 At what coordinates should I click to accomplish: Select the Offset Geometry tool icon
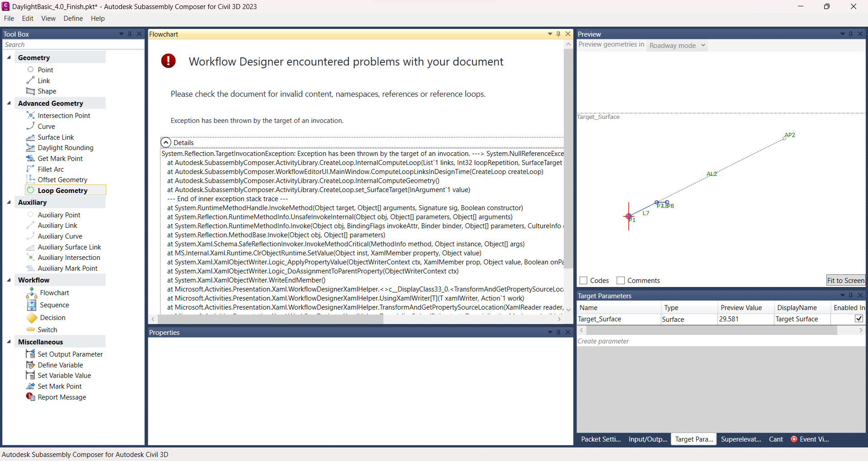click(x=30, y=179)
